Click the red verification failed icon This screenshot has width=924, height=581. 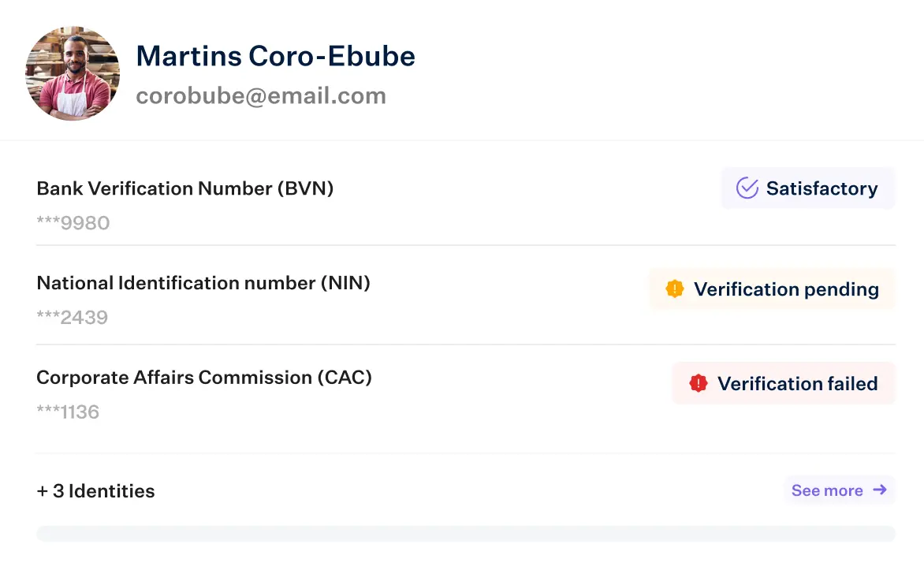[699, 384]
